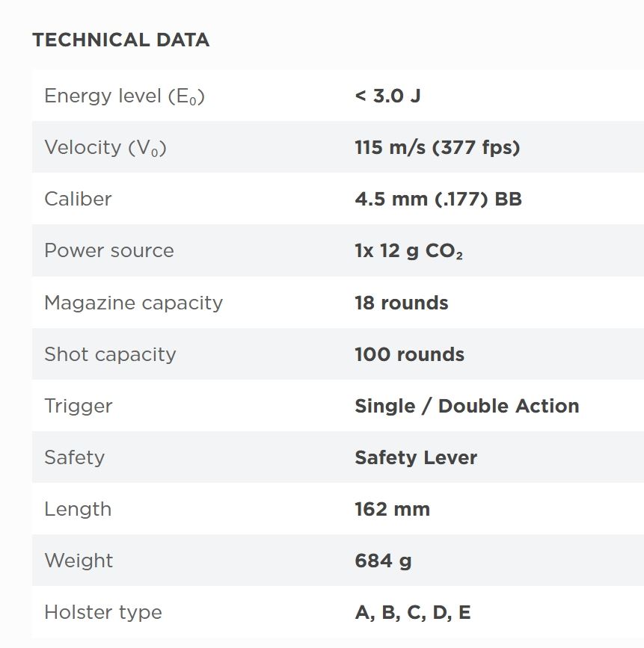This screenshot has height=648, width=644.
Task: Click the TECHNICAL DATA heading
Action: coord(120,40)
